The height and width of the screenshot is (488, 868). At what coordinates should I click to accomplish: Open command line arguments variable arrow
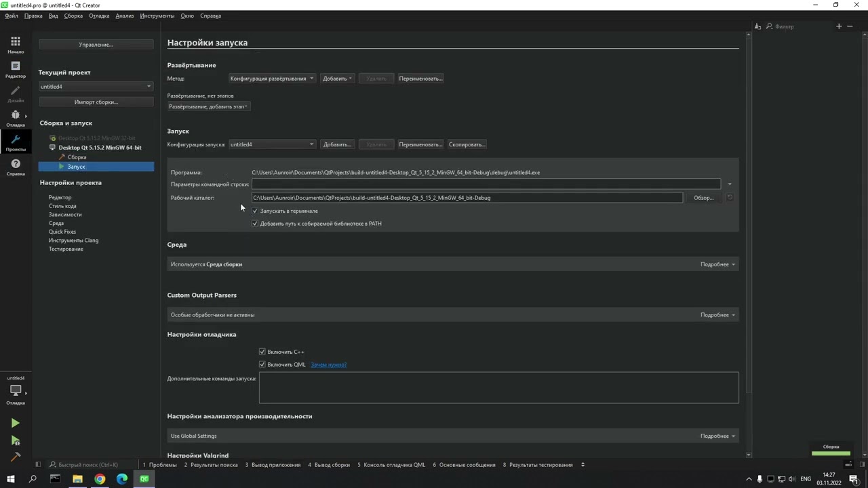[730, 184]
